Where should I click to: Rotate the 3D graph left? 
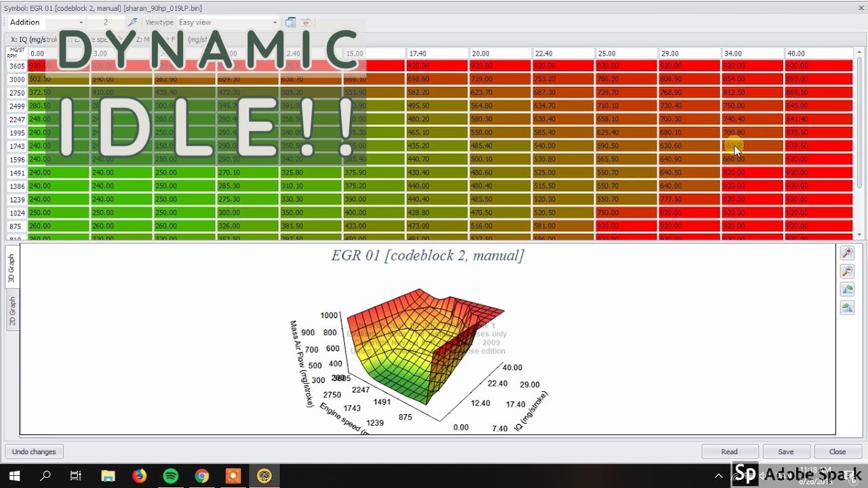[x=847, y=289]
